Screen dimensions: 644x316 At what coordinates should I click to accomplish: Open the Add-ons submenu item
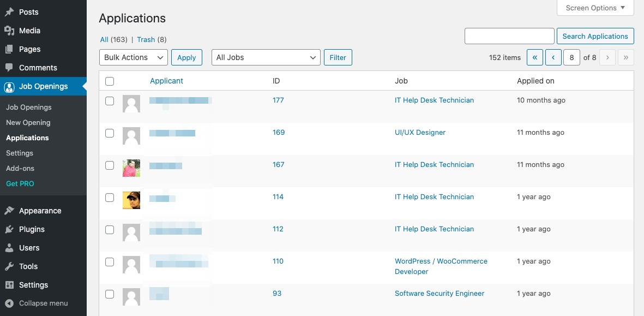click(21, 168)
